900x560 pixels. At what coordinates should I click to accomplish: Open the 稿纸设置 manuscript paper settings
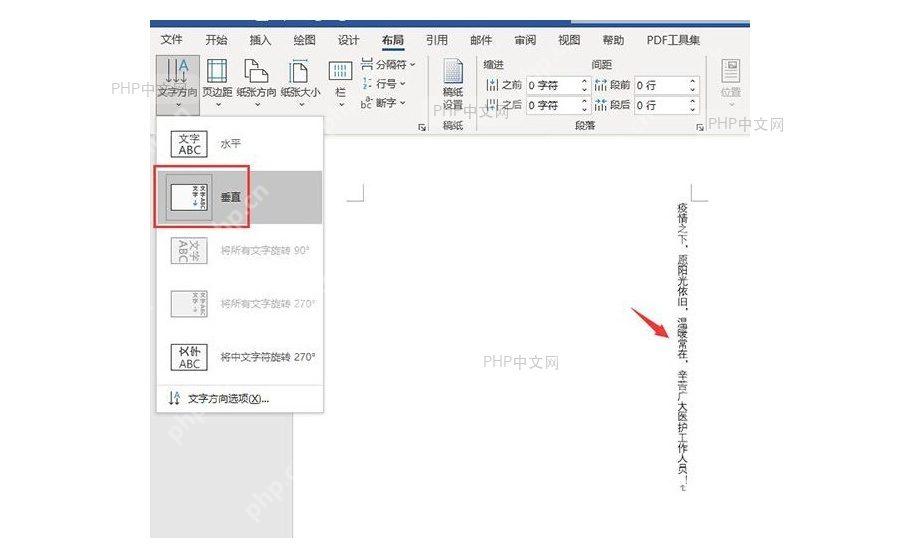[453, 85]
